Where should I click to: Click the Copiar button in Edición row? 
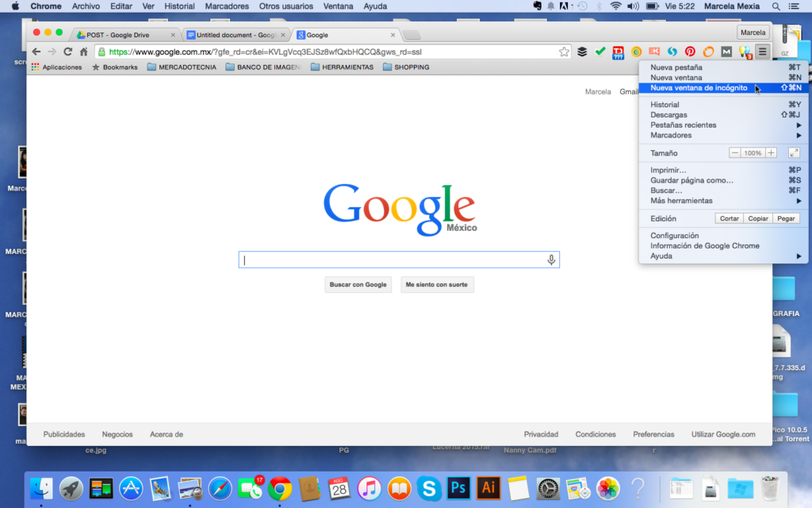[x=757, y=219]
